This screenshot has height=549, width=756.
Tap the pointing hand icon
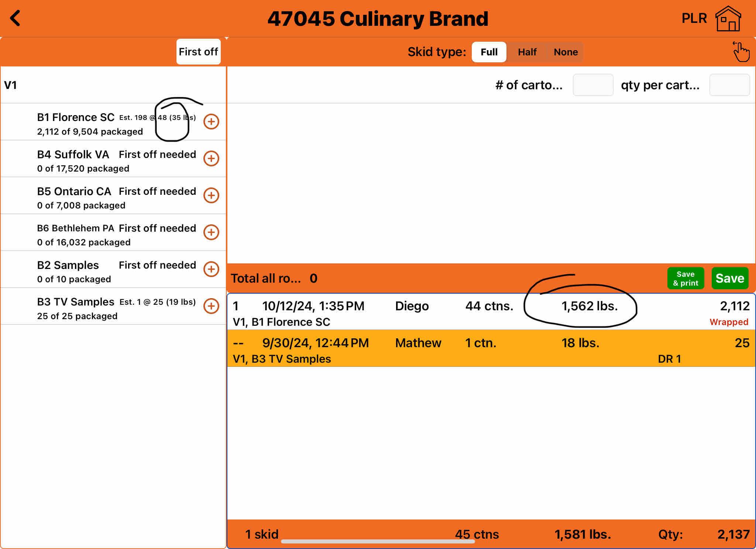pyautogui.click(x=741, y=52)
